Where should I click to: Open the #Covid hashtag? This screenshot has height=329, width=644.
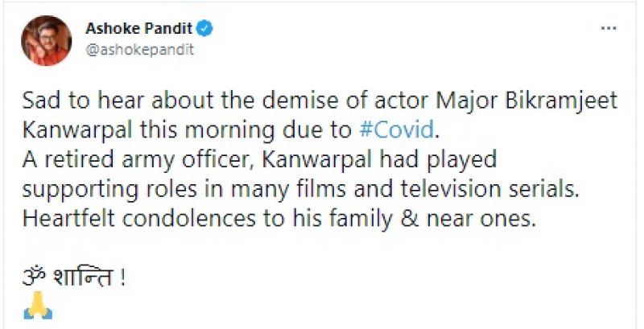click(393, 129)
